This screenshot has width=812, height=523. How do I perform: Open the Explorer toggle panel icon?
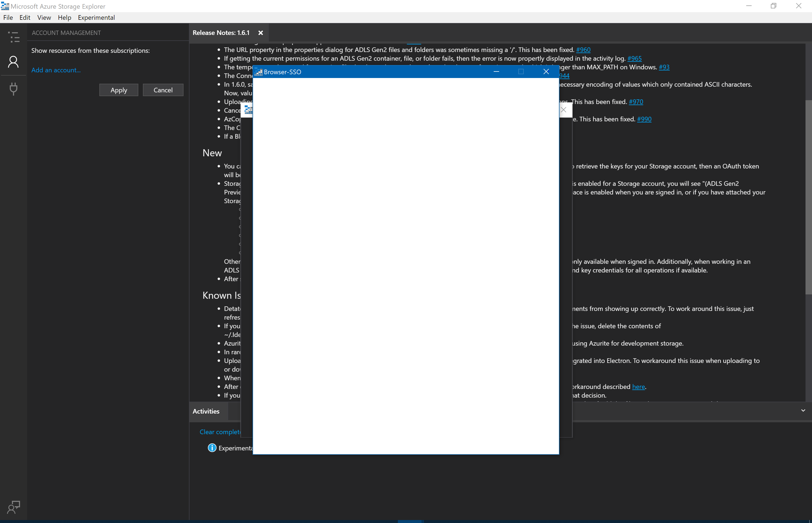(x=14, y=37)
